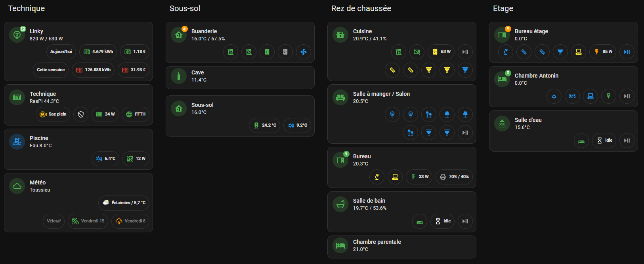Toggle the Bureau étage desk lamp
The width and height of the screenshot is (644, 264).
click(505, 52)
